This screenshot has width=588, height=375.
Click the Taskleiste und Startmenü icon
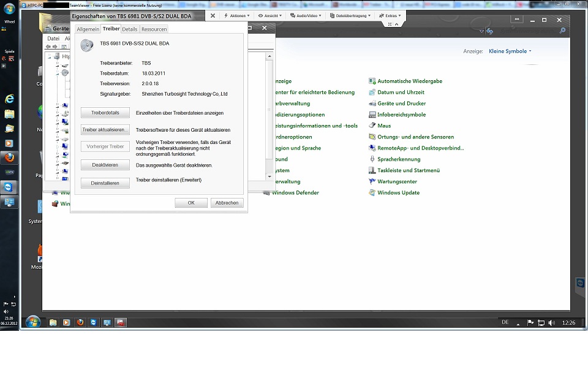click(x=372, y=170)
